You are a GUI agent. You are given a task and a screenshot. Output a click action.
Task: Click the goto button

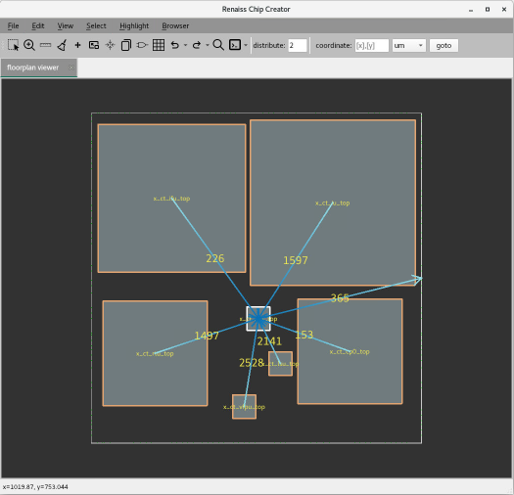444,45
